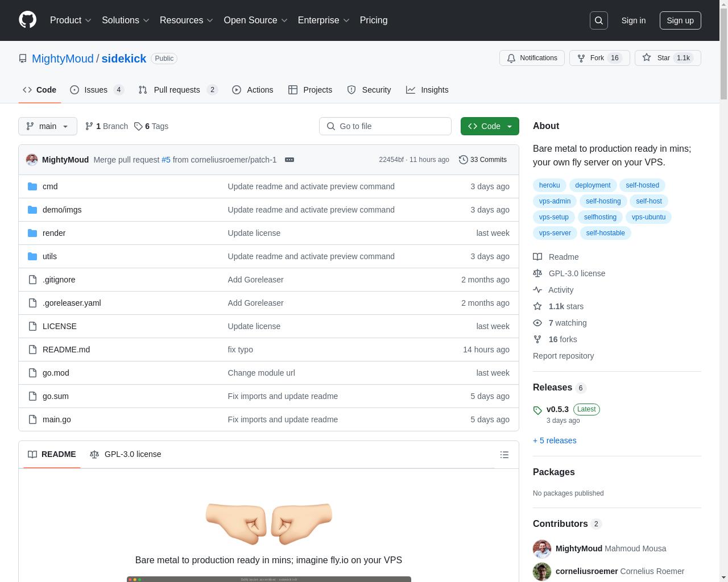Open the sidekick repository name link
The height and width of the screenshot is (582, 728).
[x=124, y=59]
